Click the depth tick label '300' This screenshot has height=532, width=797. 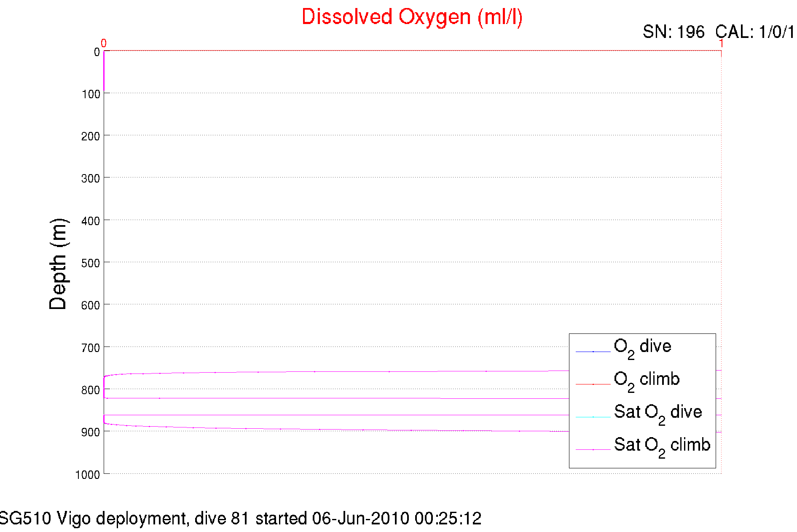pyautogui.click(x=91, y=179)
